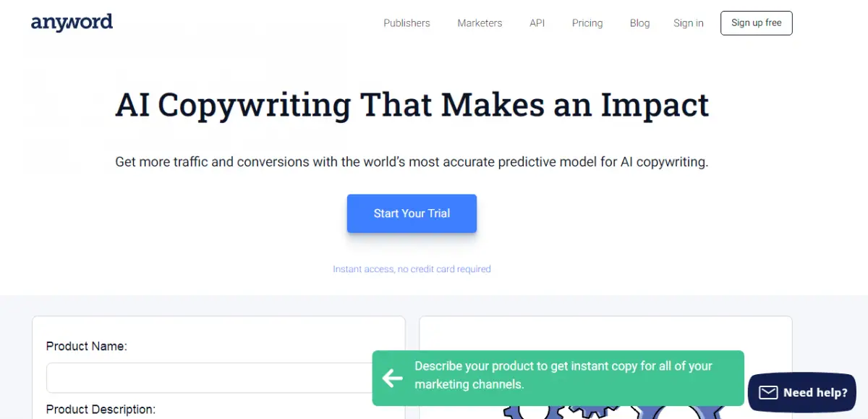868x419 pixels.
Task: View the Pricing page
Action: coord(587,23)
